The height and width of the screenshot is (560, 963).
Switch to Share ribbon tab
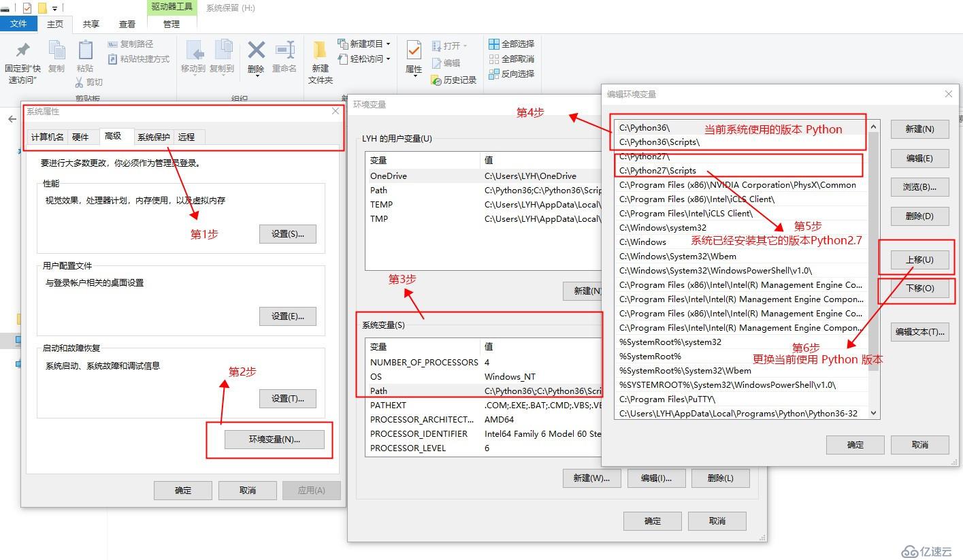(x=91, y=24)
